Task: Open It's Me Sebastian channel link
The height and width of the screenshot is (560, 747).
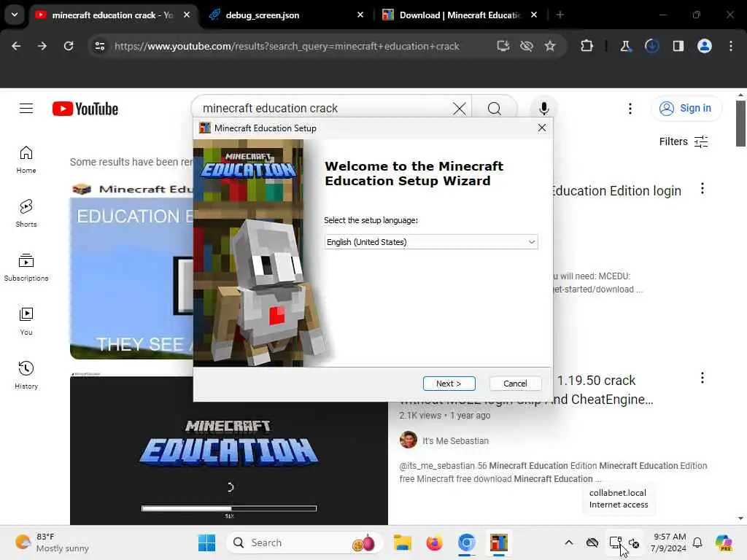Action: [x=455, y=441]
